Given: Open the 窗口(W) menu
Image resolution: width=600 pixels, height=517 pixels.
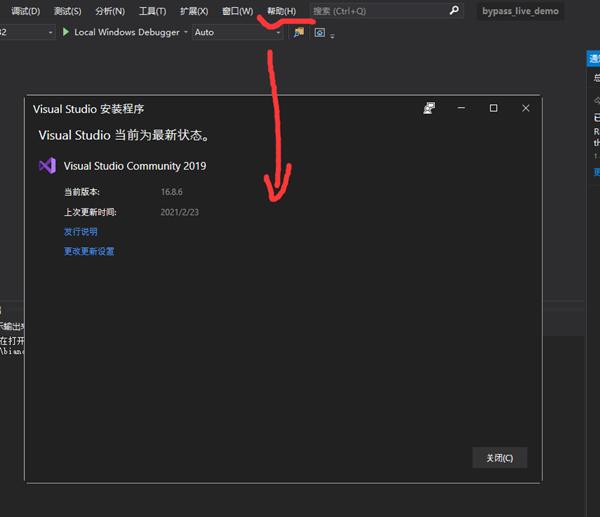Looking at the screenshot, I should (x=237, y=11).
